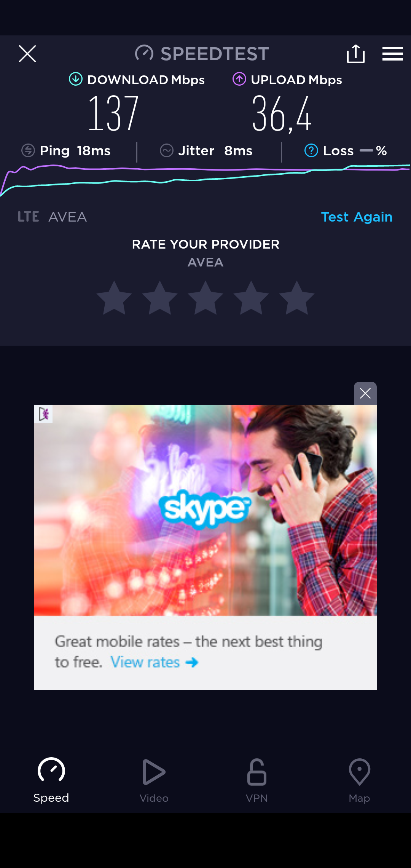Tap the Jitter icon
The image size is (411, 868).
point(167,151)
